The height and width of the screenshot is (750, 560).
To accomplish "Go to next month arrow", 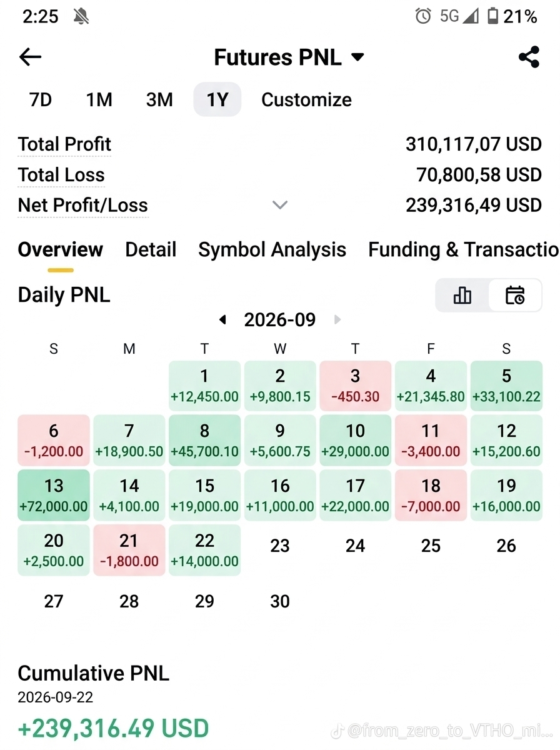I will [338, 320].
